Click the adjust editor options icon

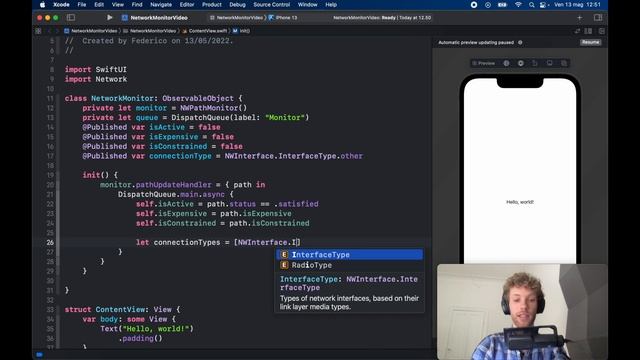coord(588,31)
